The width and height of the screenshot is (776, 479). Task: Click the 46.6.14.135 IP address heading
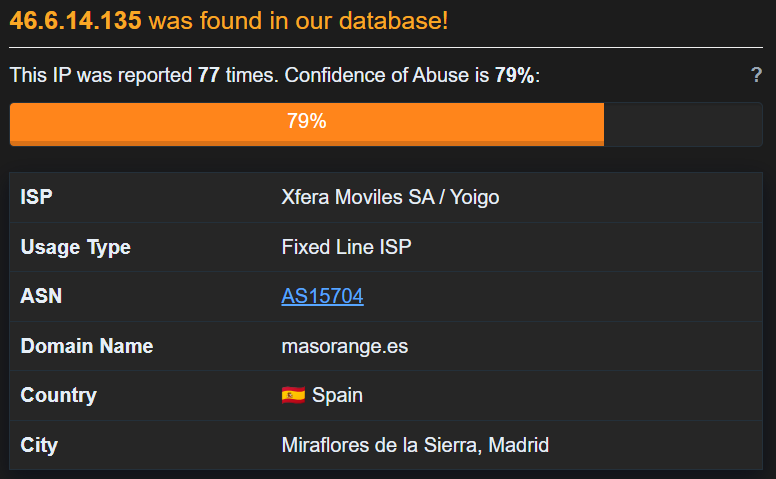pyautogui.click(x=76, y=20)
